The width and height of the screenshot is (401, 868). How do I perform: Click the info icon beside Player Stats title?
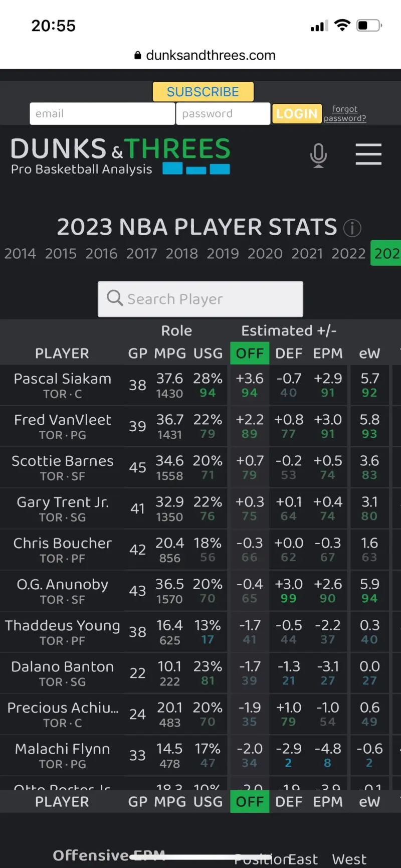352,228
